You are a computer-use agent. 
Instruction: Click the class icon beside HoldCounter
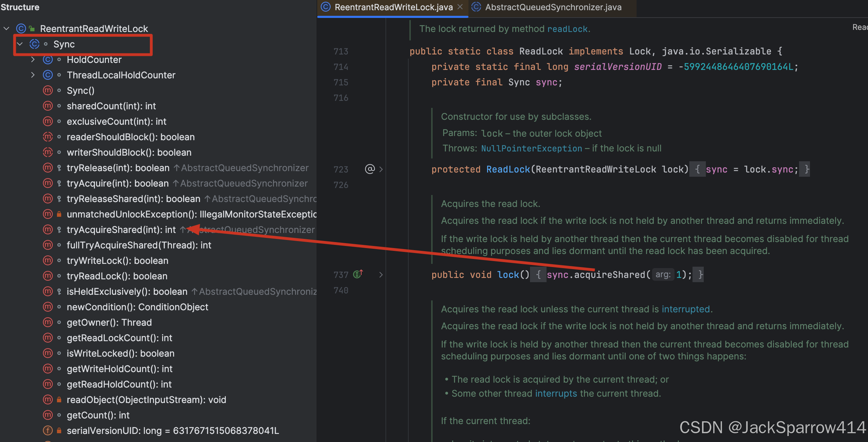(x=48, y=59)
